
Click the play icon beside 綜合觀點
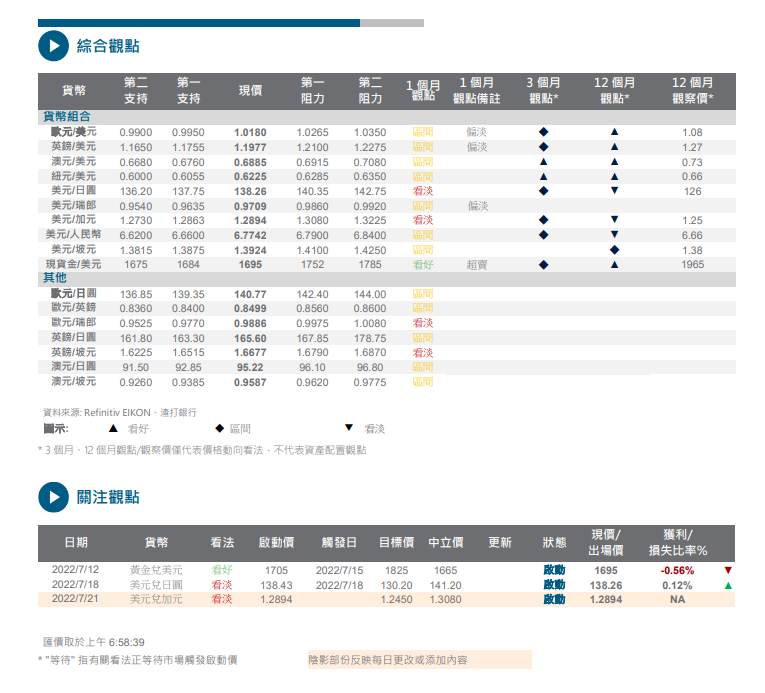click(x=52, y=46)
